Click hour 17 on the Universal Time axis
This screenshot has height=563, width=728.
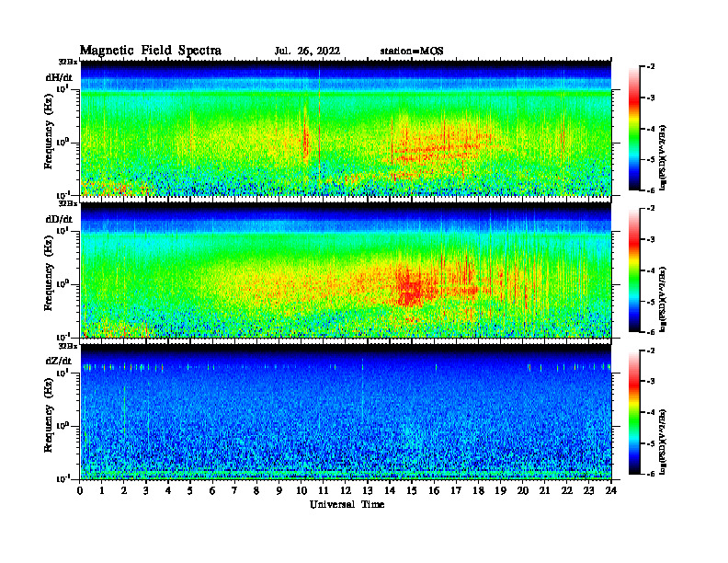click(x=456, y=490)
